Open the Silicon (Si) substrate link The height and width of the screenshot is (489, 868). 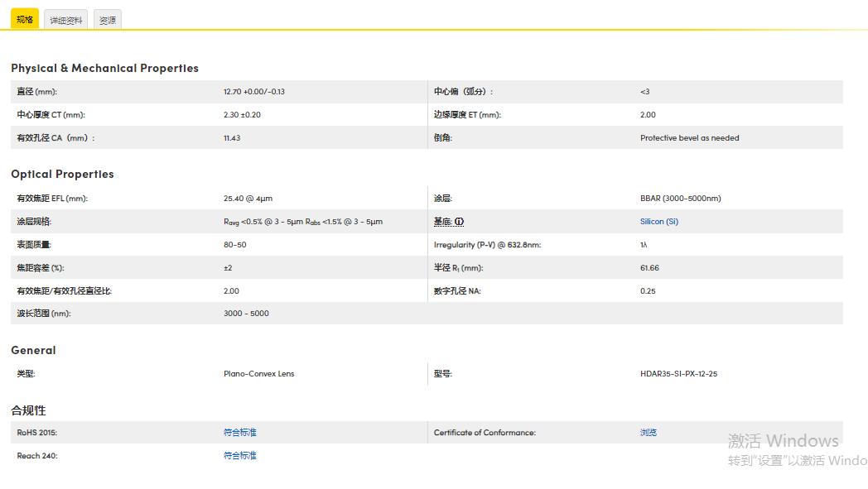tap(658, 221)
